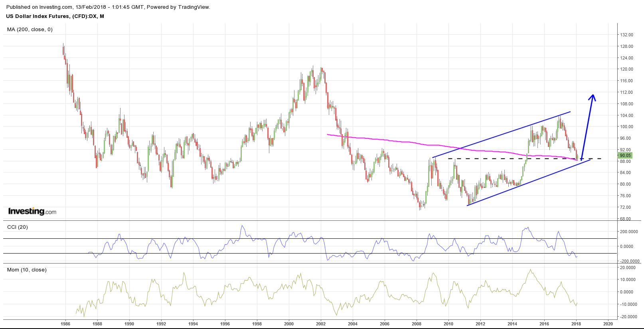Click the 108.00 price axis label

626,104
